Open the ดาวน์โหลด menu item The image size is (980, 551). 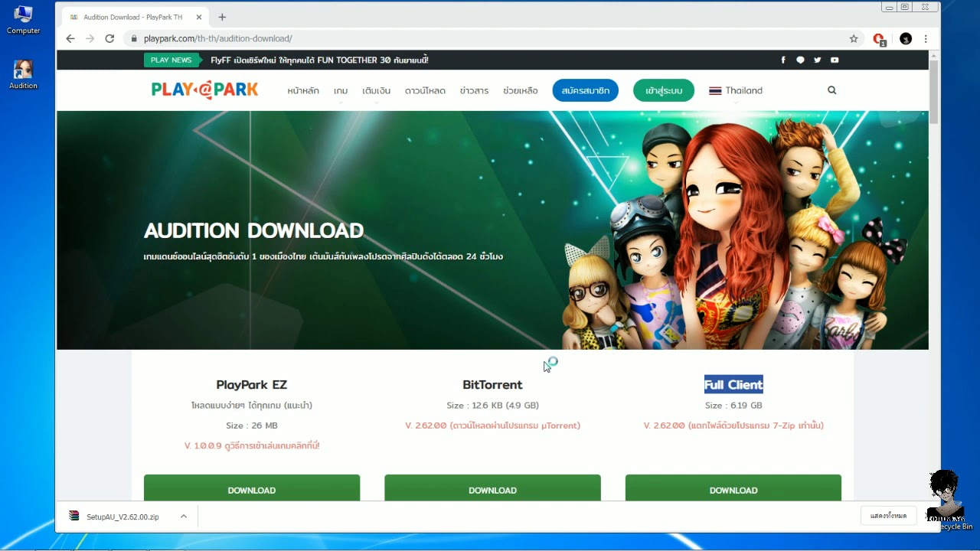[425, 90]
